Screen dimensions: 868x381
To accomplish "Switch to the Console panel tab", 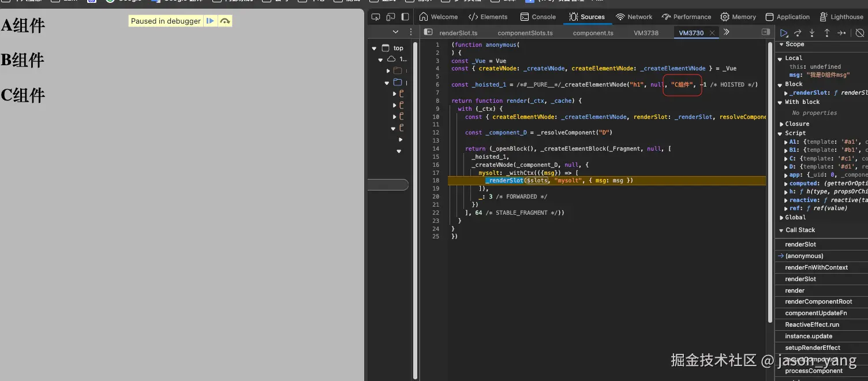I will click(538, 17).
